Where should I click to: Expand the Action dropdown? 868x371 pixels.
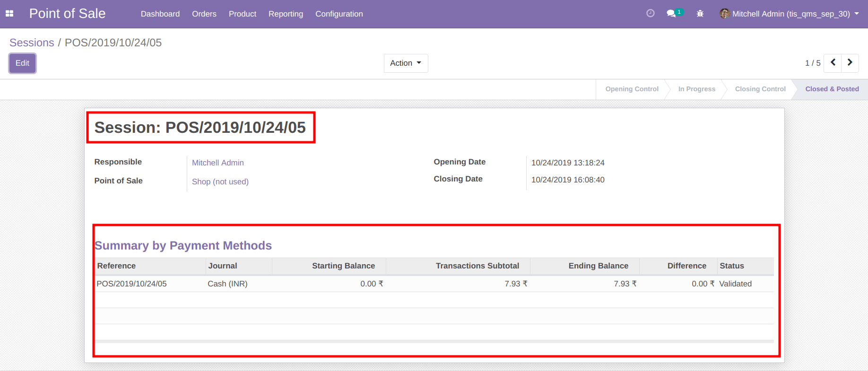click(406, 63)
